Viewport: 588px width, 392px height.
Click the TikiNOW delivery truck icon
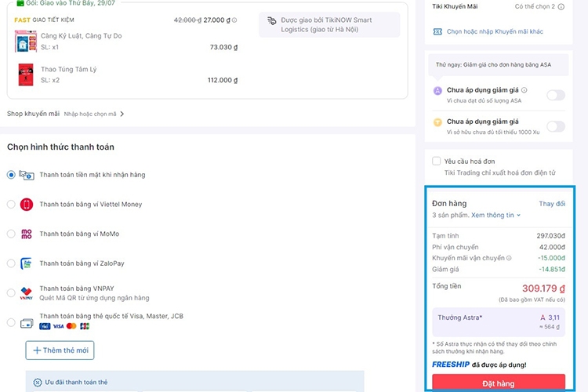click(271, 20)
